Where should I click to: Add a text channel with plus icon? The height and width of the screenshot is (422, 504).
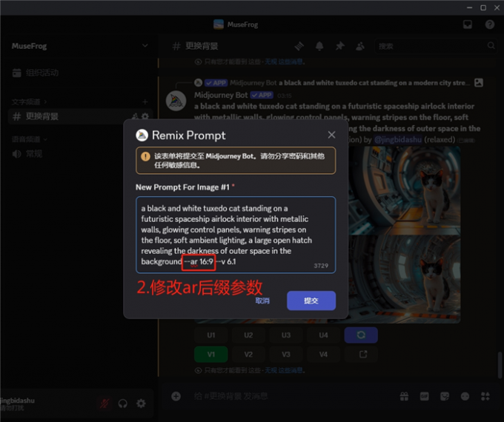click(x=145, y=102)
